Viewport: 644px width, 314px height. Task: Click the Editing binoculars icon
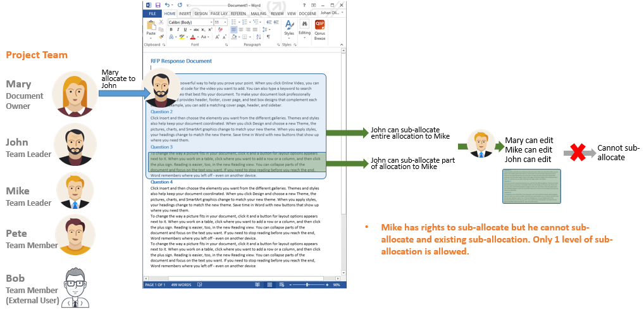[x=305, y=24]
